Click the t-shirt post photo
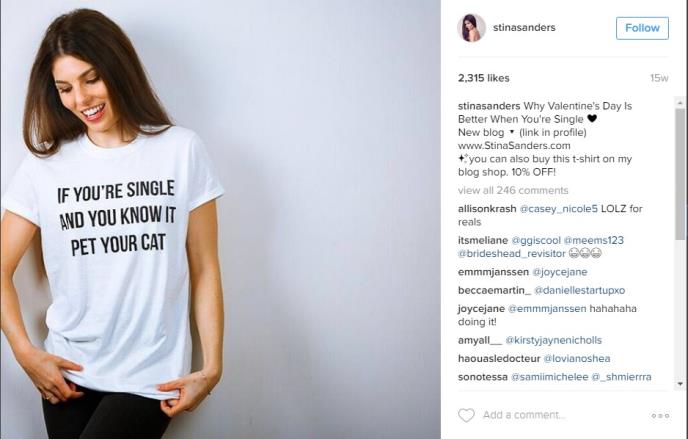The image size is (688, 439). [x=220, y=219]
